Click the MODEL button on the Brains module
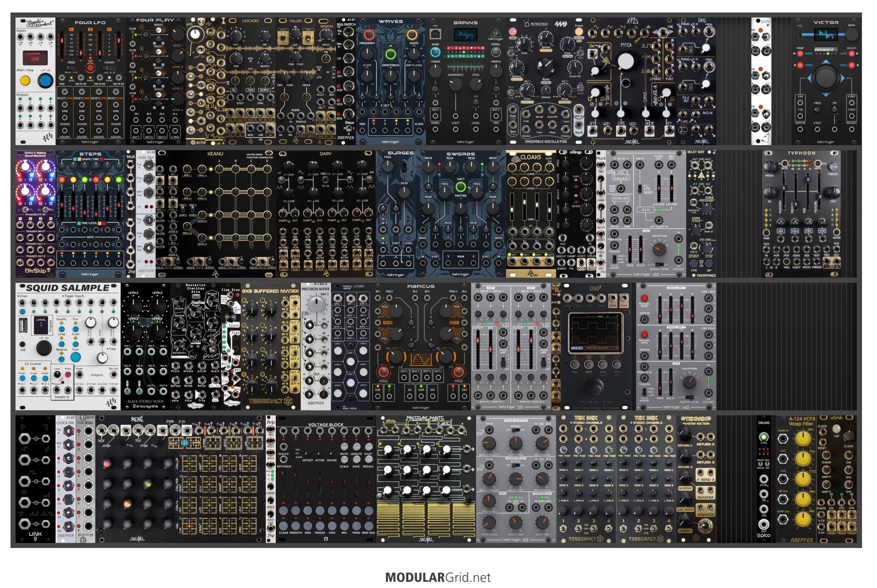Screen dimensions: 877x588 (496, 51)
